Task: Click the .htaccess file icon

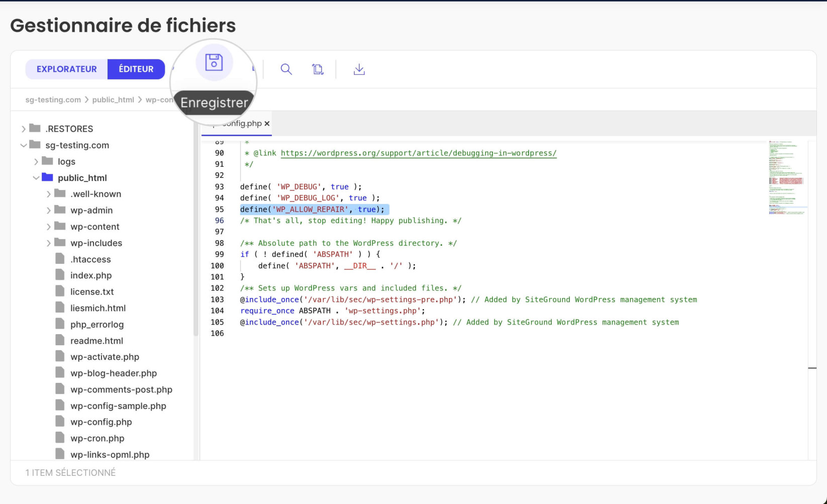Action: 60,259
